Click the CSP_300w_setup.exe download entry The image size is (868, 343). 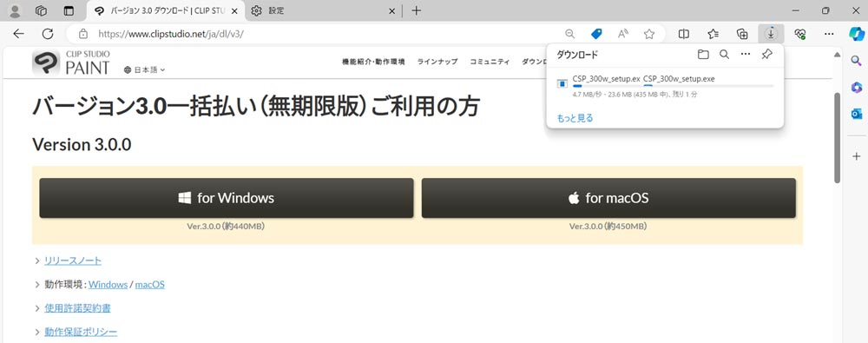click(x=664, y=86)
